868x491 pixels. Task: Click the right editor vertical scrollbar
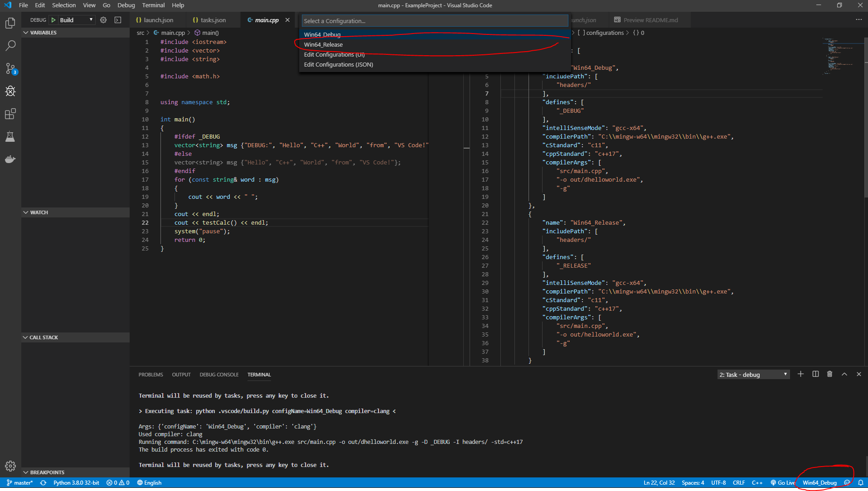pyautogui.click(x=865, y=118)
